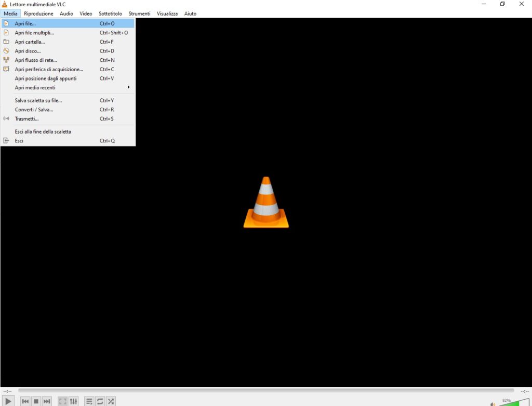
Task: Click the remaining time label right of the seek bar
Action: (x=525, y=391)
